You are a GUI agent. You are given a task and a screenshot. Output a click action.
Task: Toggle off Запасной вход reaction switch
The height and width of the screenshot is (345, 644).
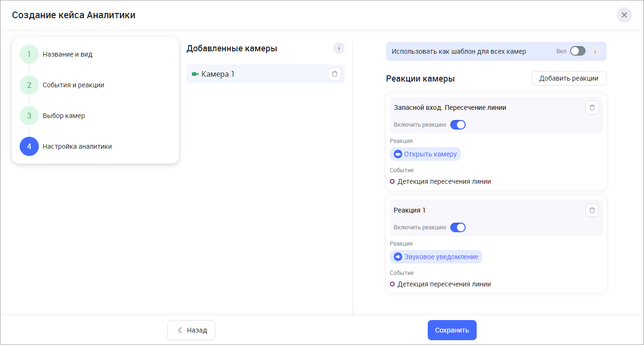457,125
